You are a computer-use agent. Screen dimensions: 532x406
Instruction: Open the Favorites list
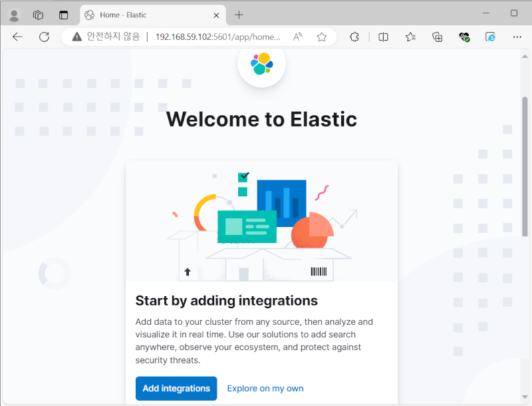[x=410, y=37]
